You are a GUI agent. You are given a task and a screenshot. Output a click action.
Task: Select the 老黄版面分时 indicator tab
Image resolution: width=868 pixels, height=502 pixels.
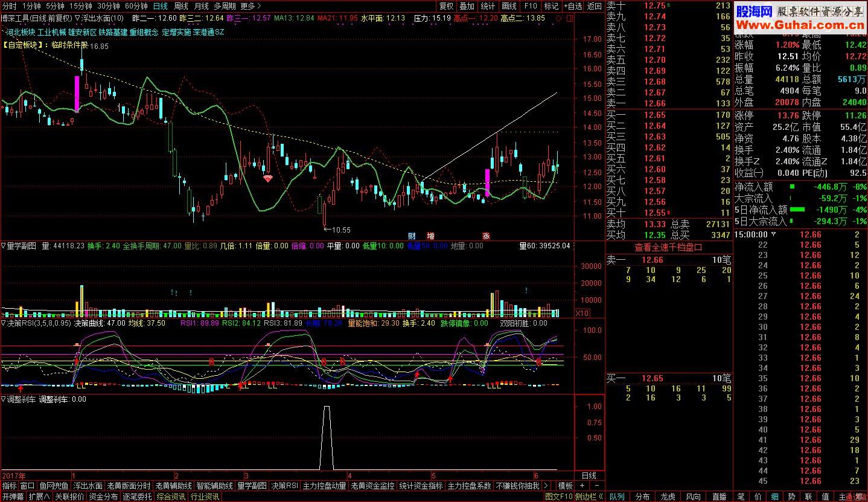click(129, 486)
